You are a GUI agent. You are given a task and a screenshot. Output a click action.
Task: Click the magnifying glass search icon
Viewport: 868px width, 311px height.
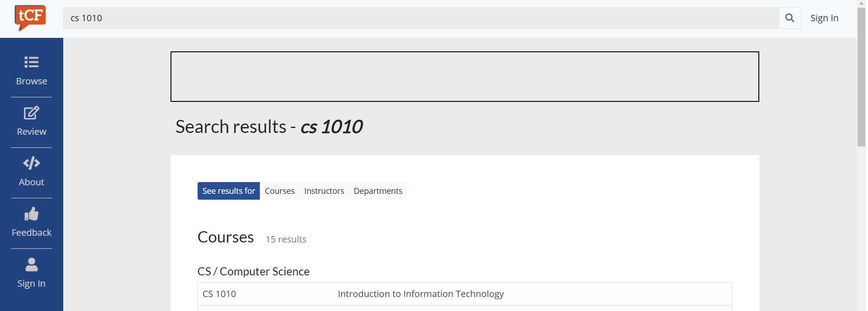click(790, 18)
